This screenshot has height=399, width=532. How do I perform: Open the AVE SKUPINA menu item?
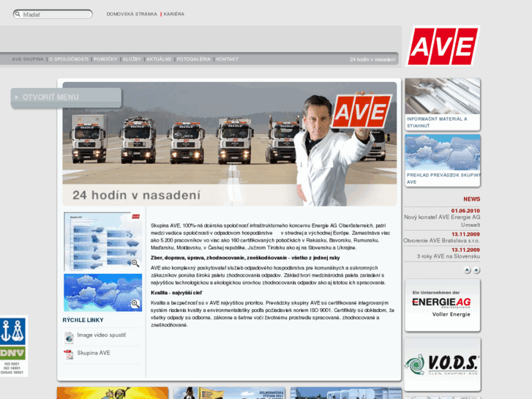click(x=28, y=59)
